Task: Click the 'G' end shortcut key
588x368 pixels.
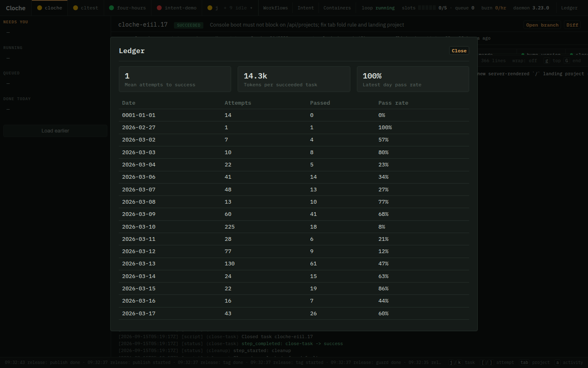Action: pyautogui.click(x=567, y=61)
